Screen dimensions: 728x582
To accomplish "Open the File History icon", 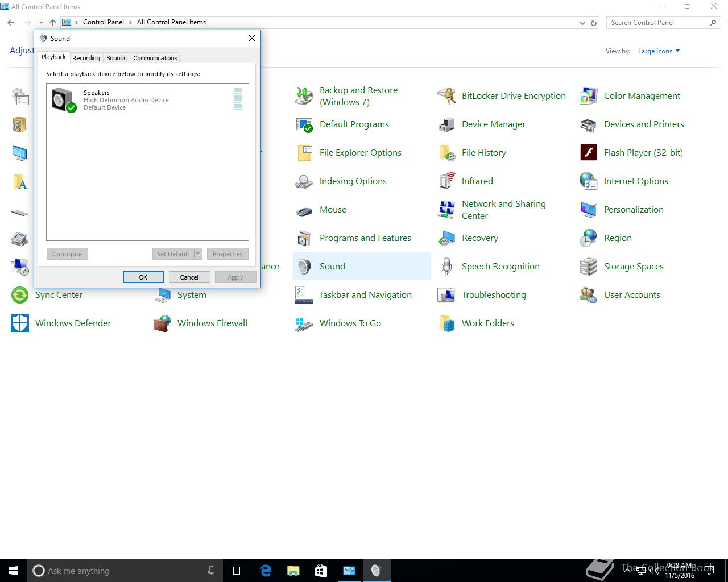I will [x=446, y=153].
